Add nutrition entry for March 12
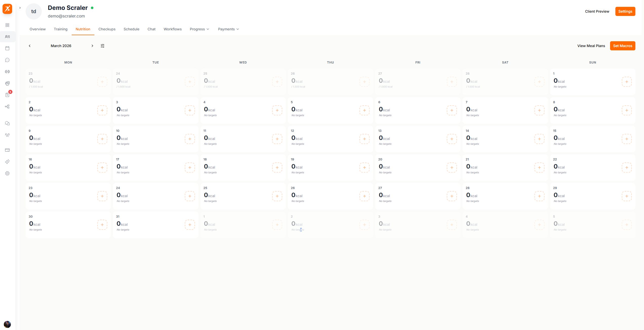644x330 pixels. [364, 139]
